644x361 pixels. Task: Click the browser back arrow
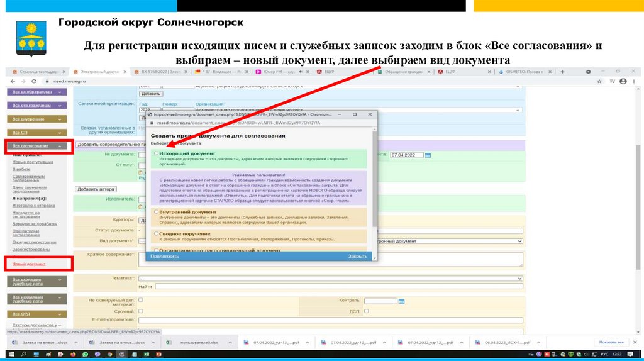click(13, 81)
